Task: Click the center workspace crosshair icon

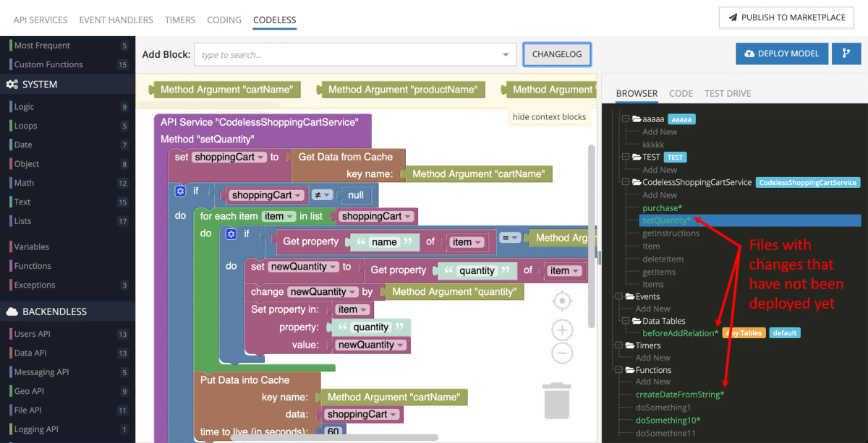Action: 562,301
